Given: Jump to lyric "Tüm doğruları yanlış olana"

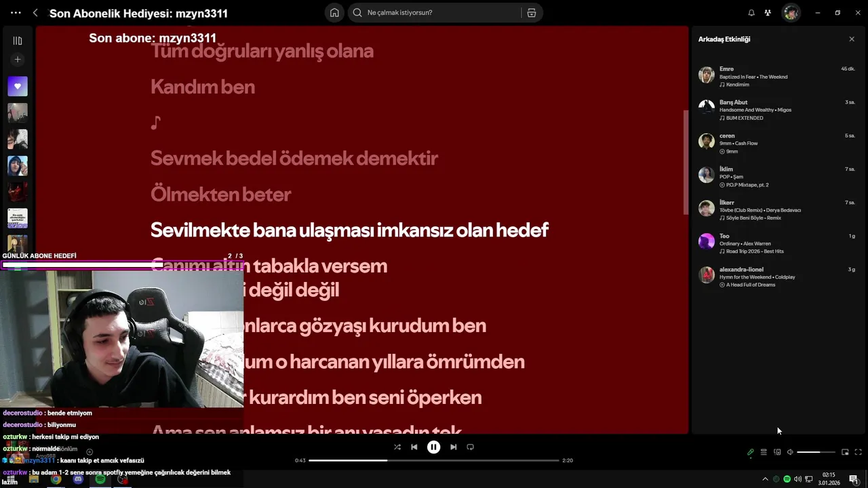Looking at the screenshot, I should coord(262,51).
